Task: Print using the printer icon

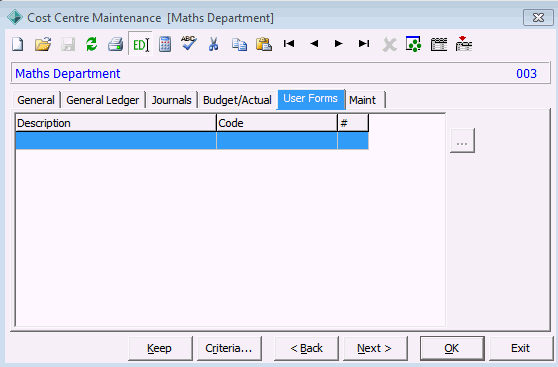Action: coord(116,44)
